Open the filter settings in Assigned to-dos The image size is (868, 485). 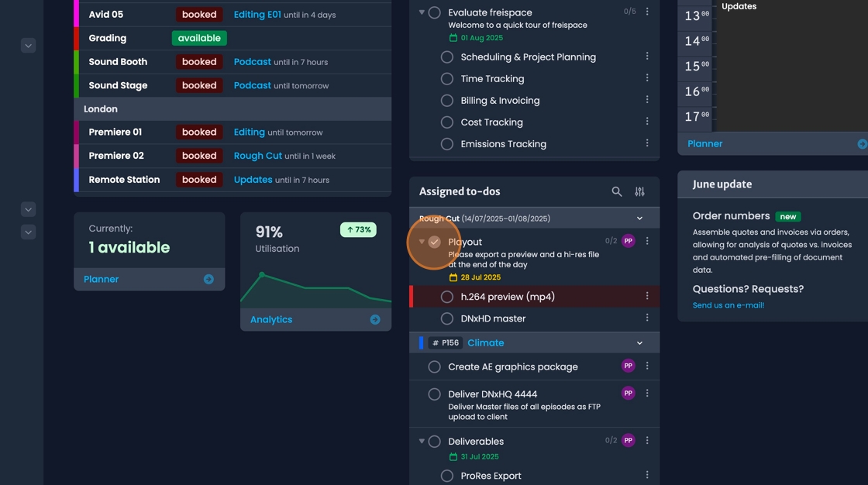pyautogui.click(x=640, y=191)
